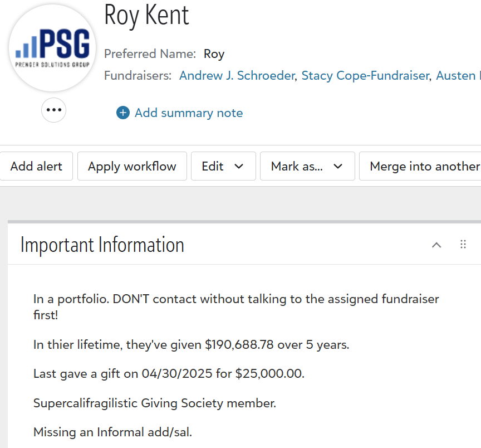Click the Add summary note link text
Viewport: 481px width, 448px height.
[189, 113]
